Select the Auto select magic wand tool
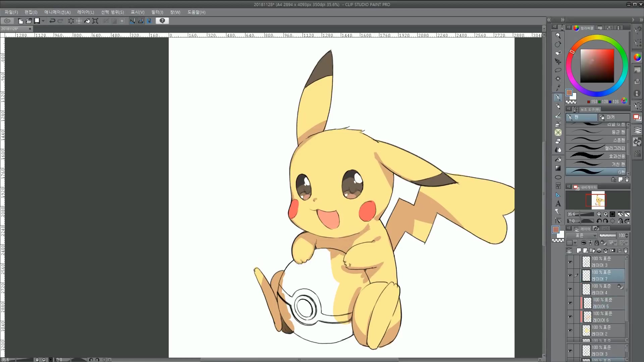 [x=558, y=79]
